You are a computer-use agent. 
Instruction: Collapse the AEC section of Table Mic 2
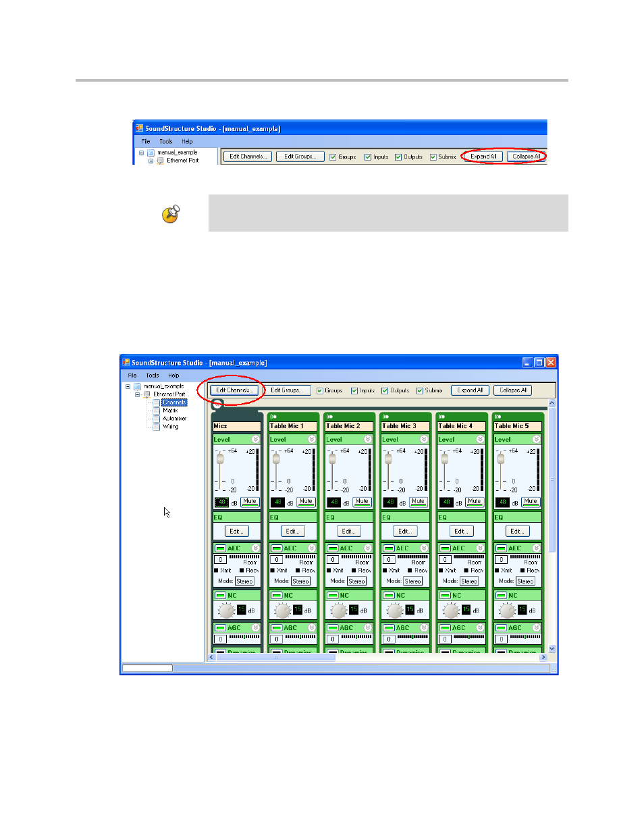(x=368, y=548)
